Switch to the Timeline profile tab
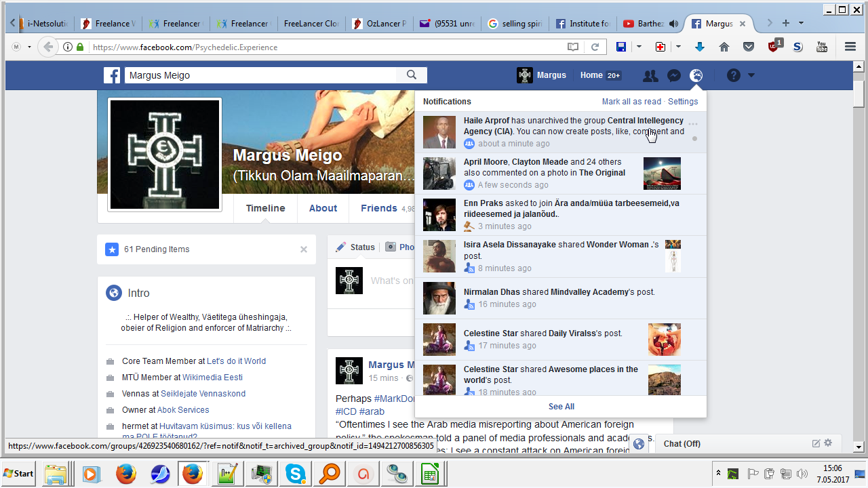The height and width of the screenshot is (488, 868). tap(265, 208)
